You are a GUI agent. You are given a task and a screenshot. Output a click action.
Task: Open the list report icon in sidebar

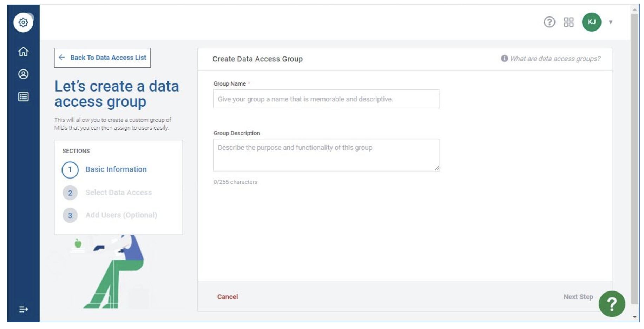point(23,97)
